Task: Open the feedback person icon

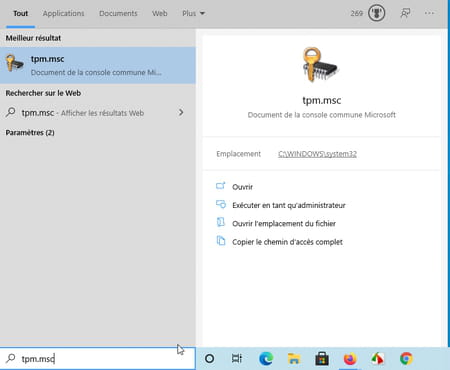Action: [405, 13]
